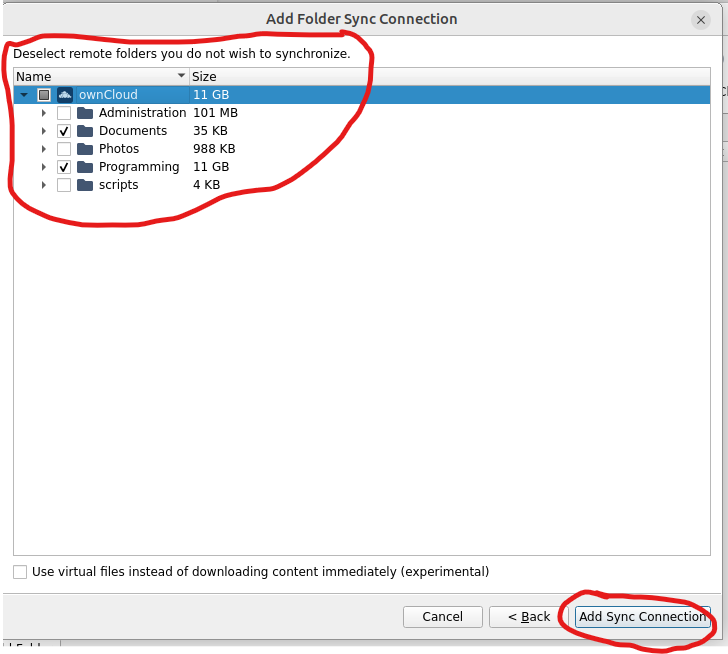Toggle the ownCloud root checkbox

click(x=44, y=95)
